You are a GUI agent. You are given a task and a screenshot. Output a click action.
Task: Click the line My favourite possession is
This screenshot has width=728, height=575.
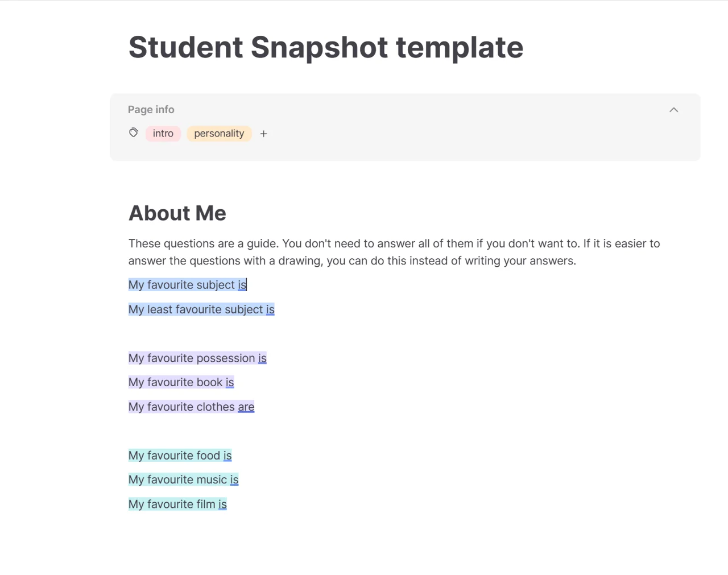tap(197, 358)
